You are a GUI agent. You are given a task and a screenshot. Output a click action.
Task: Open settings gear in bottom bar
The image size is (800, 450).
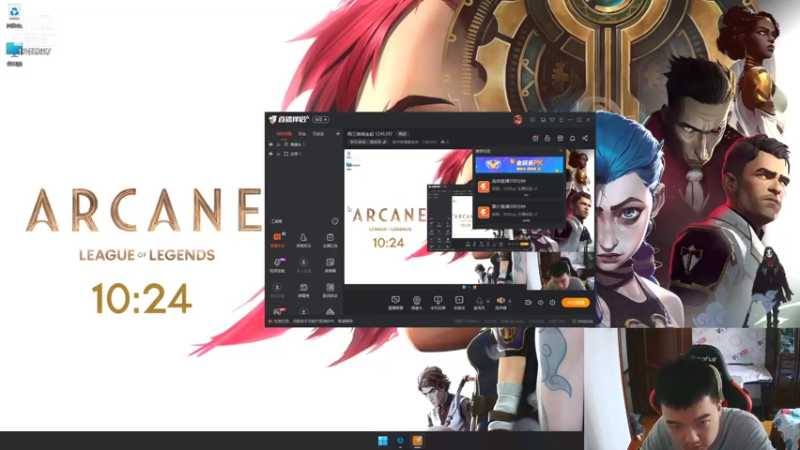click(553, 303)
